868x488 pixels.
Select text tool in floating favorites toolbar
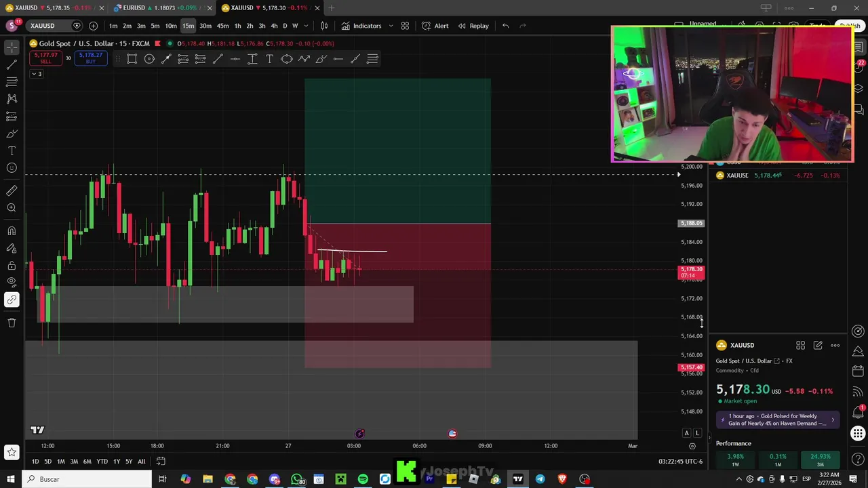point(269,59)
